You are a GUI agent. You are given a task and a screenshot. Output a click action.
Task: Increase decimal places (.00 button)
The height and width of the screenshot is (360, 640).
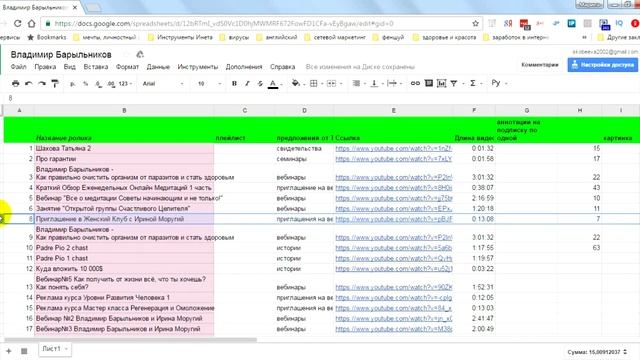tap(111, 84)
